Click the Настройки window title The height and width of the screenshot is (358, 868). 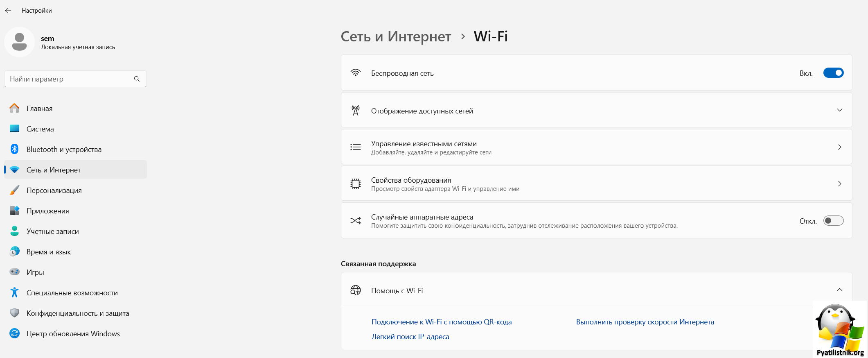point(37,11)
